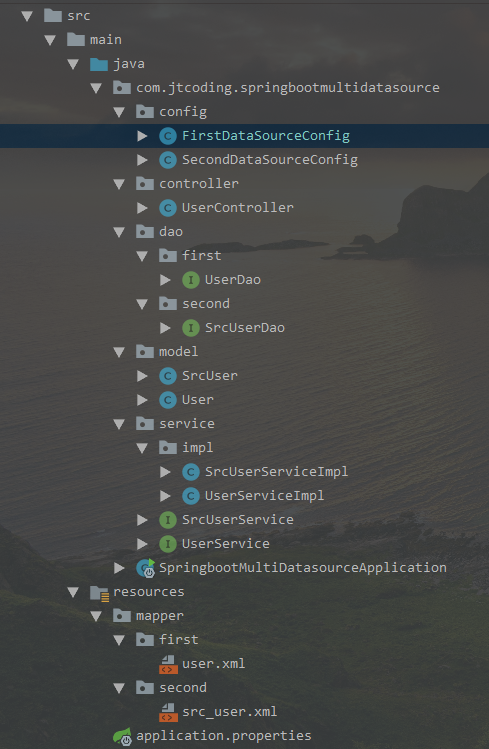Click the class icon of SecondDataSourceConfig

pos(168,160)
